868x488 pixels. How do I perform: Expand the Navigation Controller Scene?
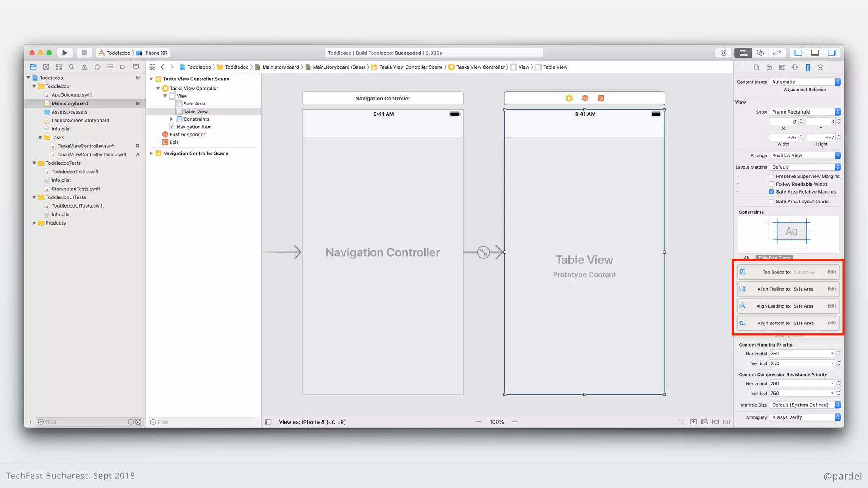click(x=151, y=153)
